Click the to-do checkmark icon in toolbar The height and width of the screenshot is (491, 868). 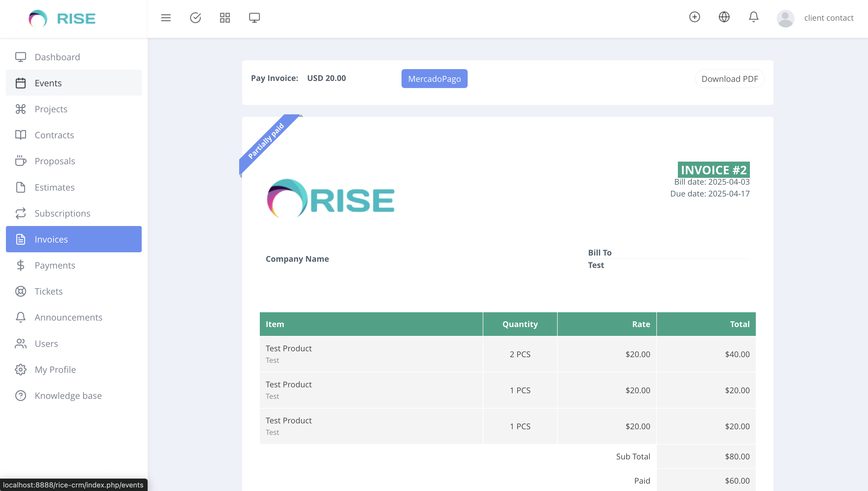pyautogui.click(x=195, y=17)
